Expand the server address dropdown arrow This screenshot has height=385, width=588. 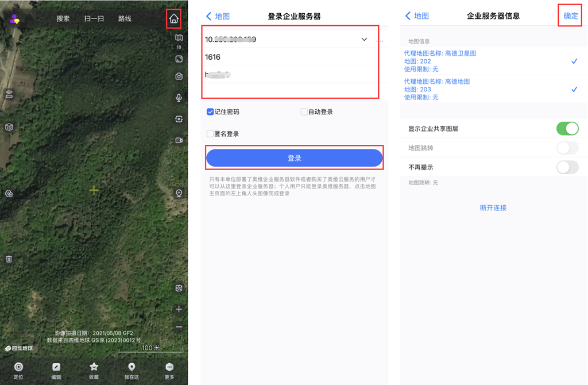364,40
